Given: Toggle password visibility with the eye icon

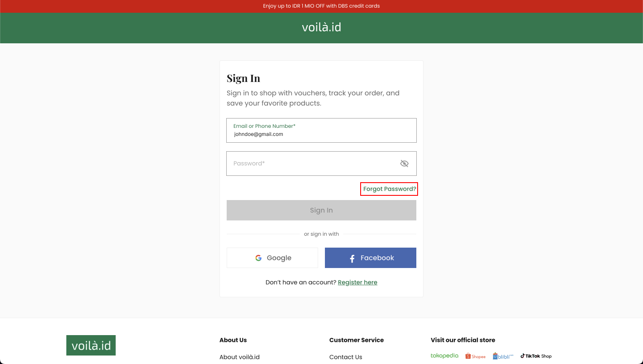Looking at the screenshot, I should (x=404, y=164).
